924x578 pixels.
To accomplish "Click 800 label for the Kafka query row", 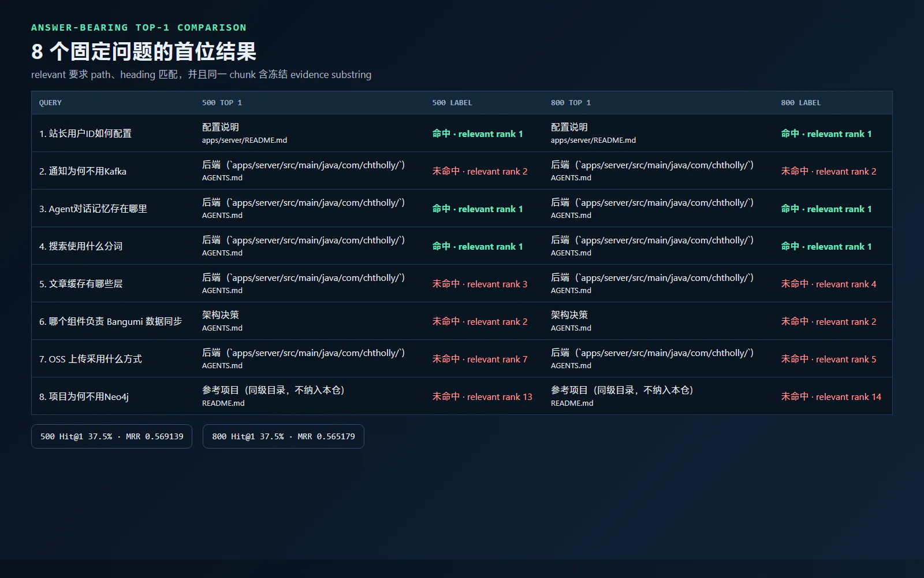I will (829, 171).
